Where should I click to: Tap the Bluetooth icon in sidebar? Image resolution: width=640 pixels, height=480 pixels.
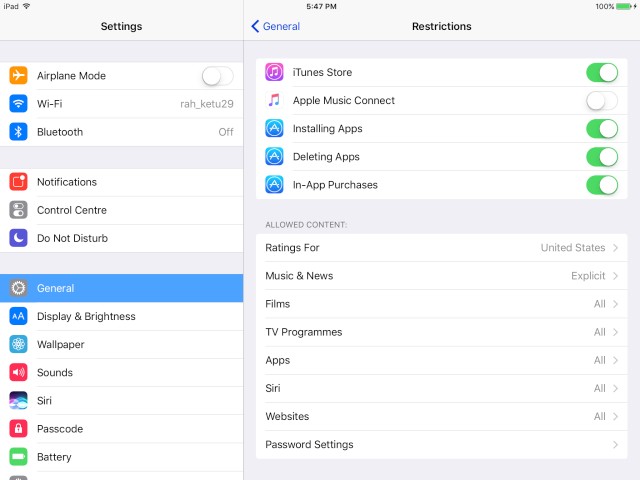pos(18,132)
